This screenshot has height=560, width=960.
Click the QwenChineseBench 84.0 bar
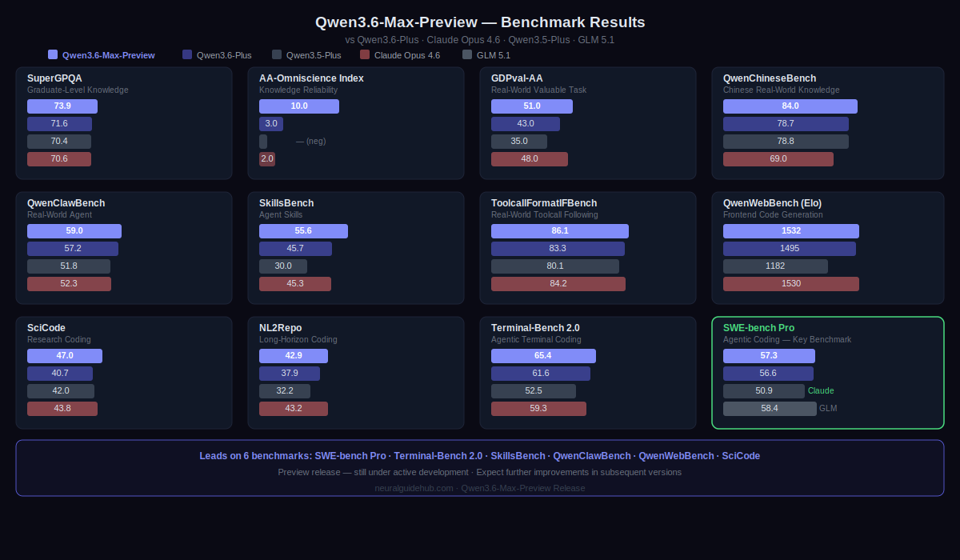click(x=790, y=106)
